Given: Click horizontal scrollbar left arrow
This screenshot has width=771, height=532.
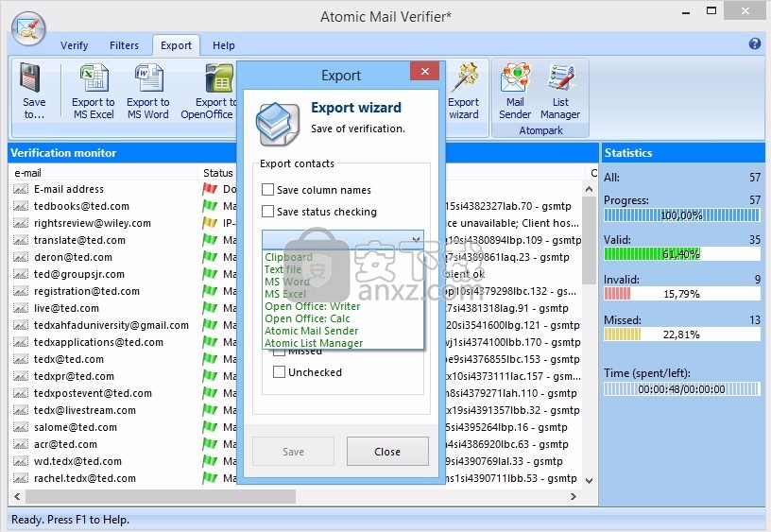Looking at the screenshot, I should point(17,496).
